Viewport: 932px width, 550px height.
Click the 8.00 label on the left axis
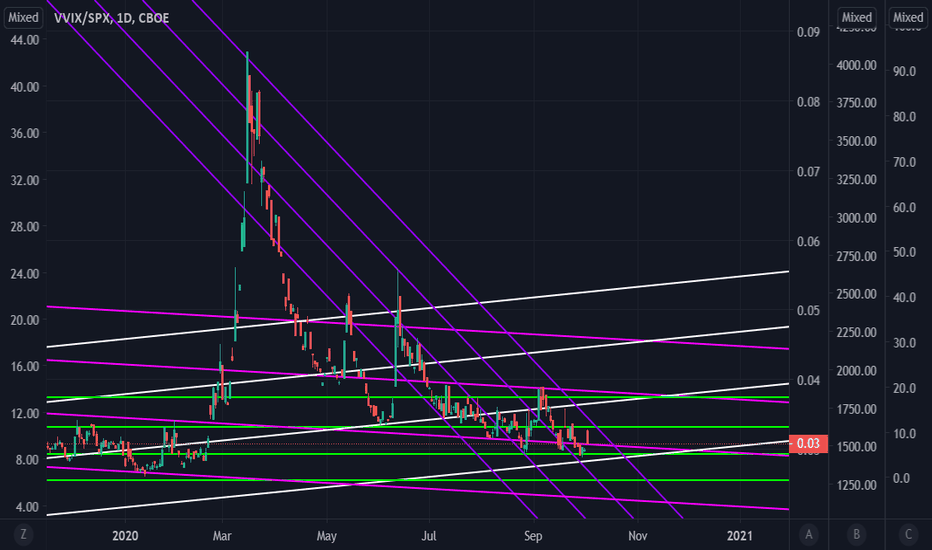[x=27, y=460]
